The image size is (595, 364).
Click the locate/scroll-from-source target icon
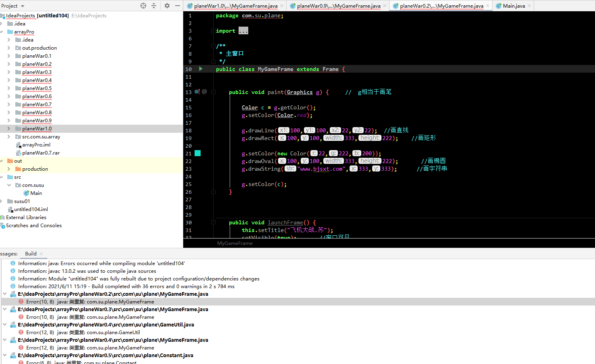[x=143, y=6]
